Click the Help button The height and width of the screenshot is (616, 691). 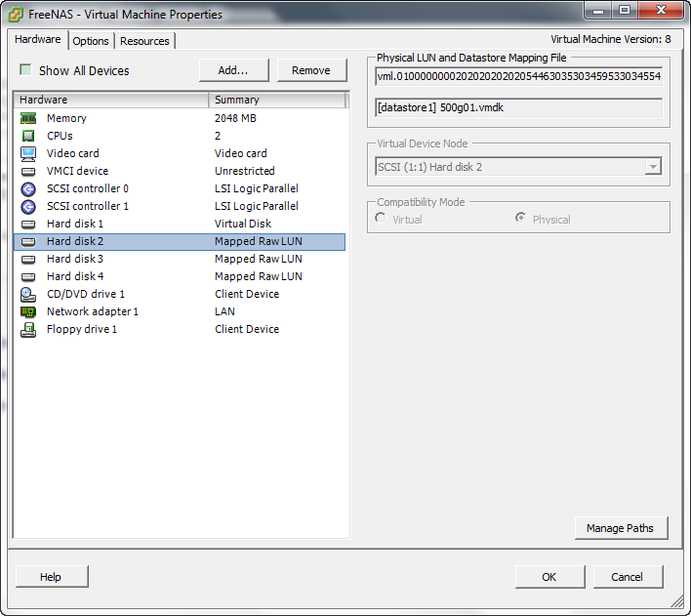click(x=52, y=576)
